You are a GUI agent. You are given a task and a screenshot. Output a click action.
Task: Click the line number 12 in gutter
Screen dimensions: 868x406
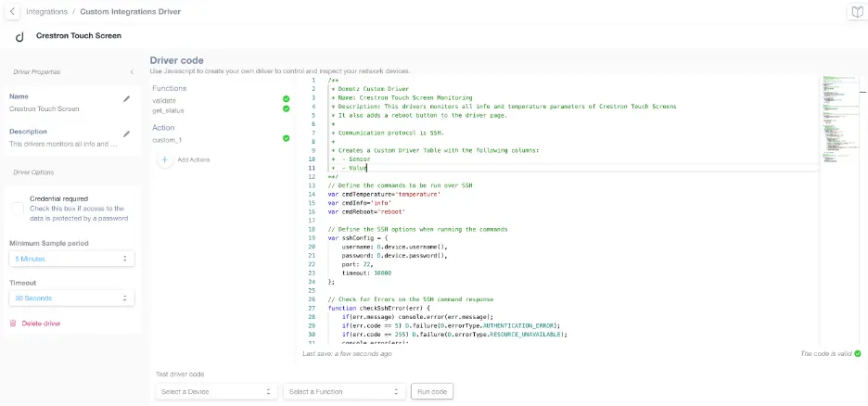pos(313,176)
